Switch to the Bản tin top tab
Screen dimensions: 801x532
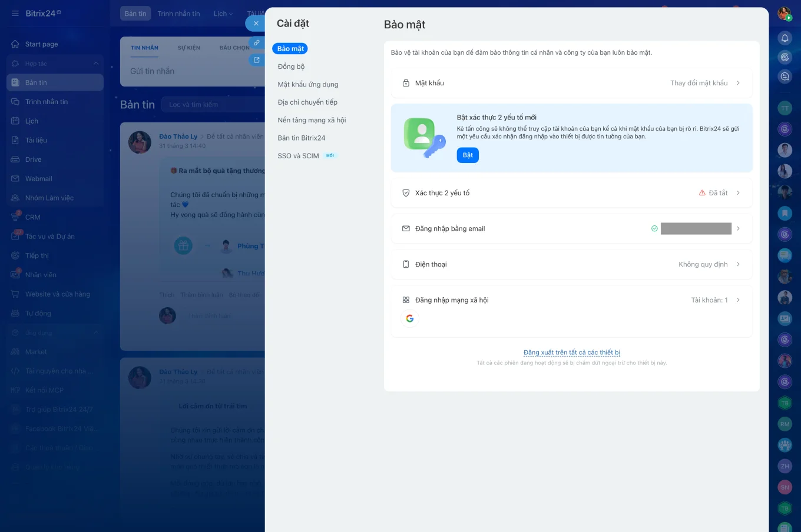[x=135, y=14]
